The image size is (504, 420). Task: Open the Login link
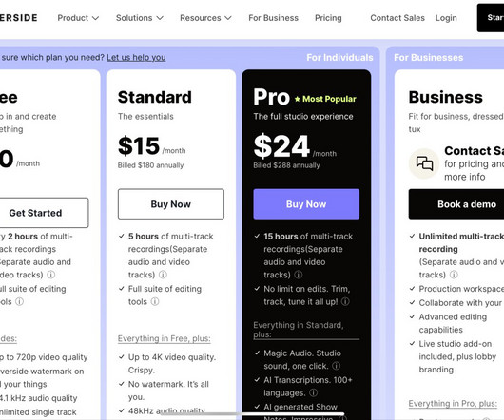click(446, 18)
